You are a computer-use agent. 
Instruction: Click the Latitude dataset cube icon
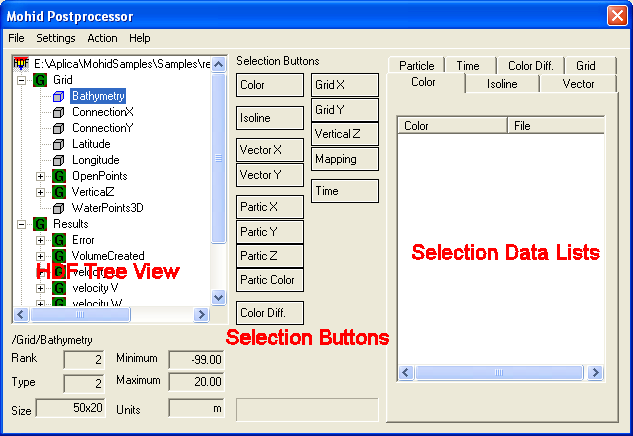tap(58, 144)
